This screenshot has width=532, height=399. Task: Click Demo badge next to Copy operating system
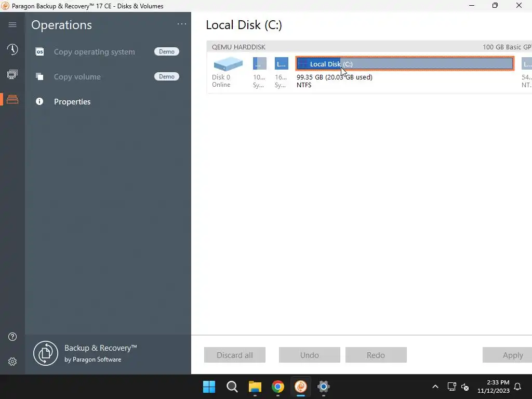click(x=167, y=51)
